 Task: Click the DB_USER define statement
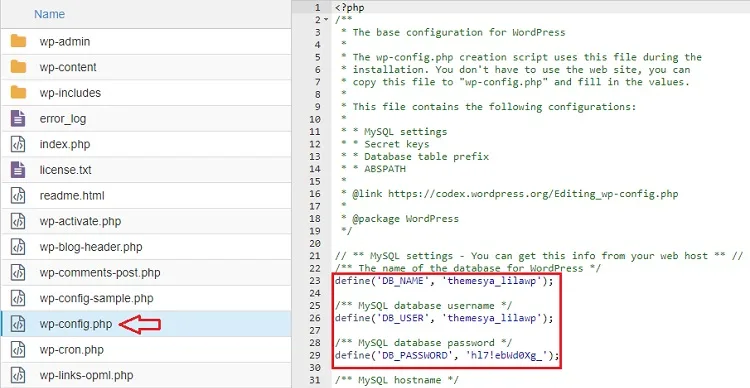[x=444, y=319]
